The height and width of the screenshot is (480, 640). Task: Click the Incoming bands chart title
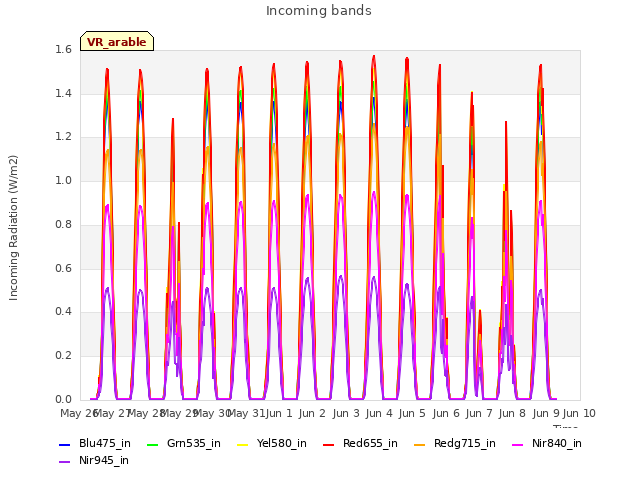click(319, 11)
